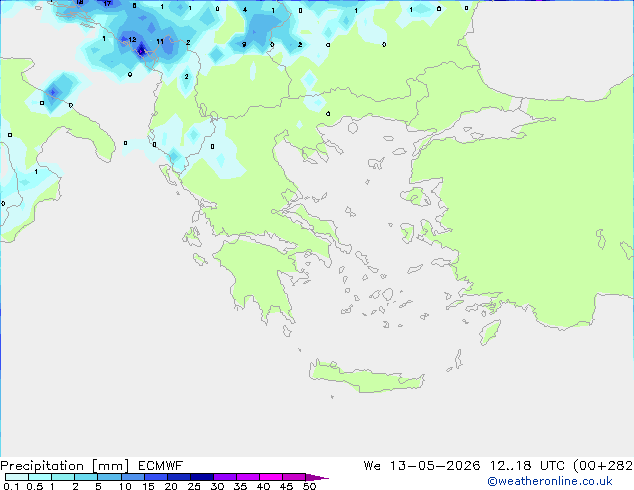634x490 pixels.
Task: Select the 35–40 mm violet legend swatch
Action: (247, 477)
